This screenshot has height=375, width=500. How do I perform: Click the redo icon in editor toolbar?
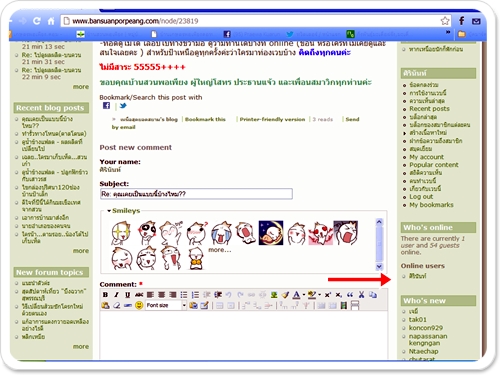240,295
